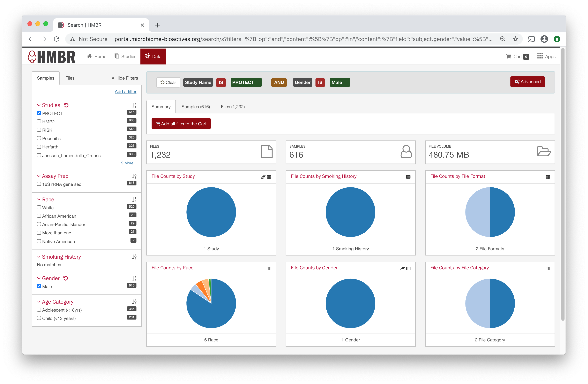Reset the Studies filter with the undo icon

(x=66, y=105)
